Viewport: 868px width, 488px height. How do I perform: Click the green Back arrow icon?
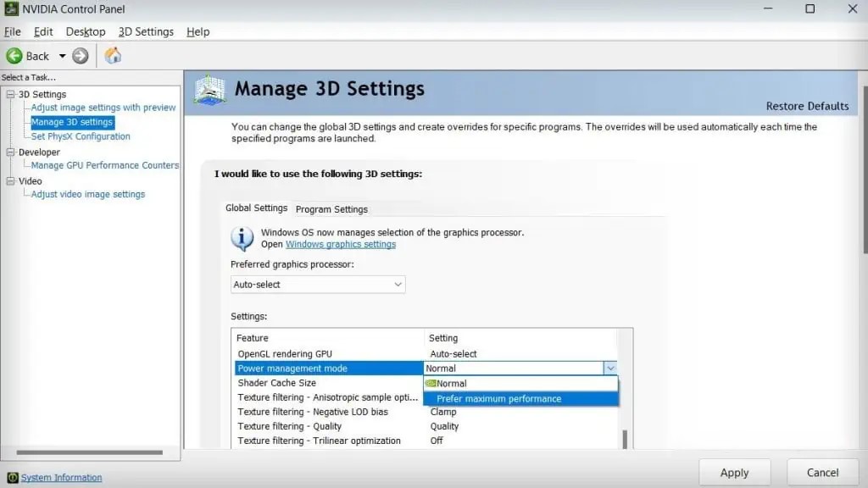(x=14, y=56)
